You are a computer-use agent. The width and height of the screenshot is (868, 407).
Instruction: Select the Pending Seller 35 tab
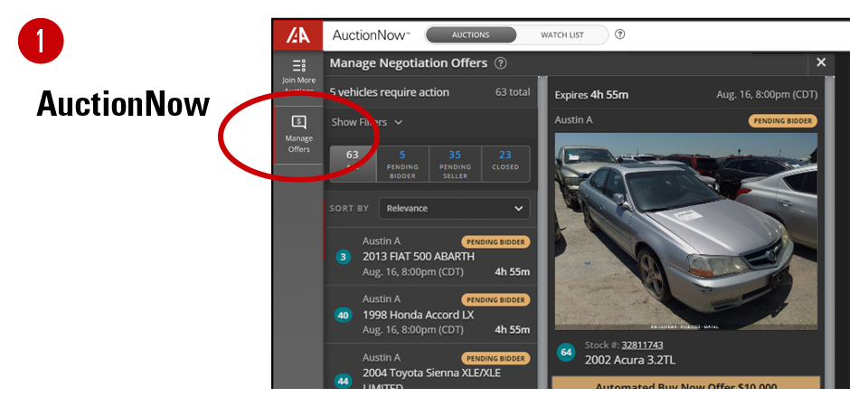(455, 164)
